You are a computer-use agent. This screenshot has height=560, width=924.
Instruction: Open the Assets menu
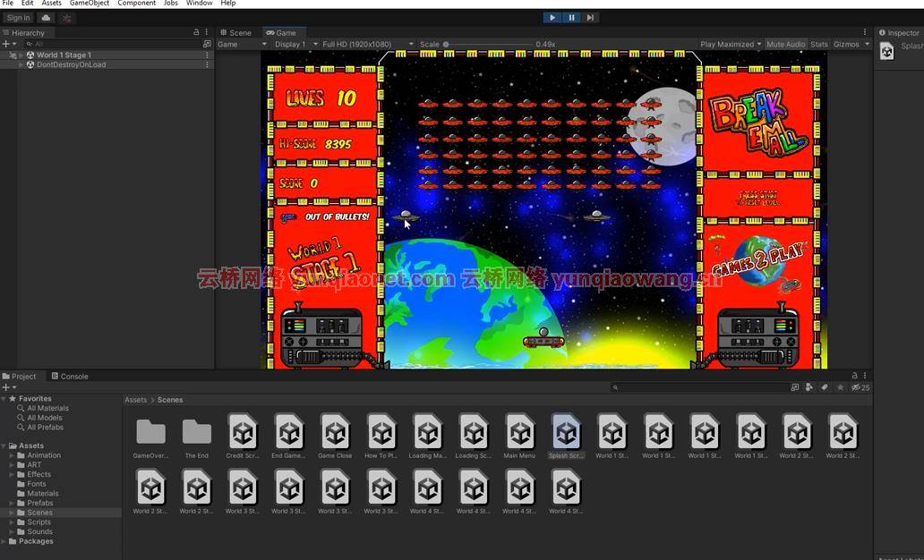(51, 3)
